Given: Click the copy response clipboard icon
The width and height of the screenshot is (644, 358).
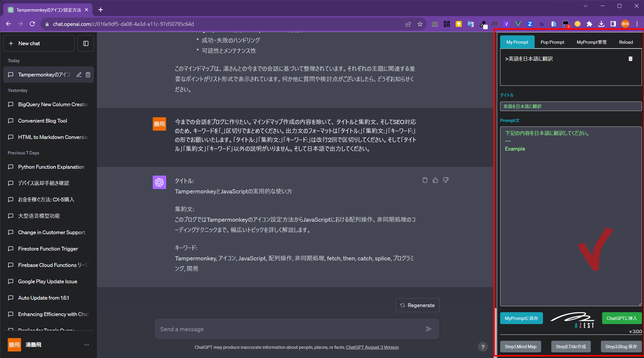Looking at the screenshot, I should (425, 180).
